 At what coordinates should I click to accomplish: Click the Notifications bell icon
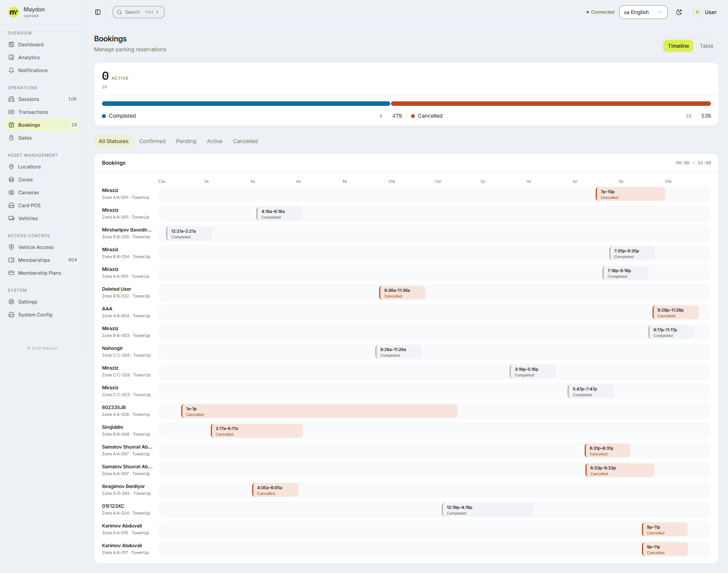(11, 70)
